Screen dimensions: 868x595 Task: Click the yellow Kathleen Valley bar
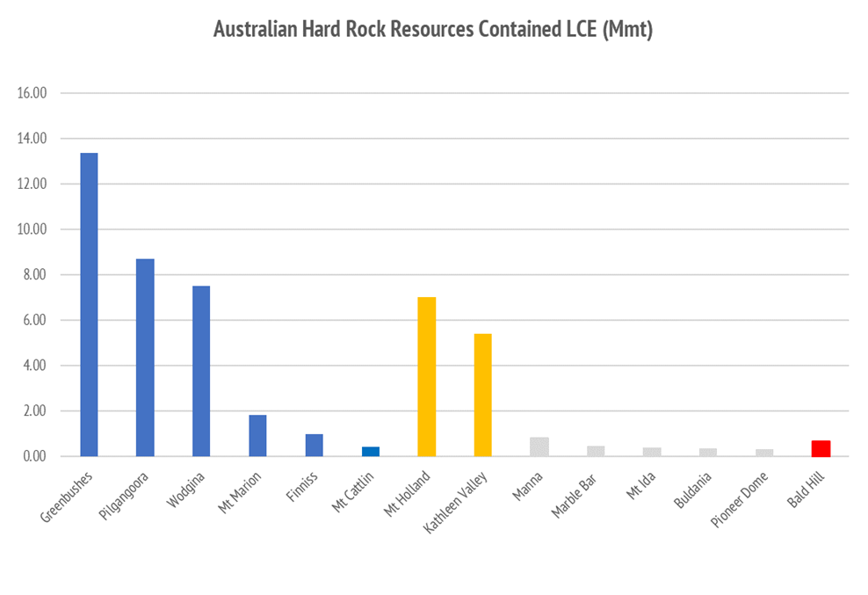coord(482,395)
